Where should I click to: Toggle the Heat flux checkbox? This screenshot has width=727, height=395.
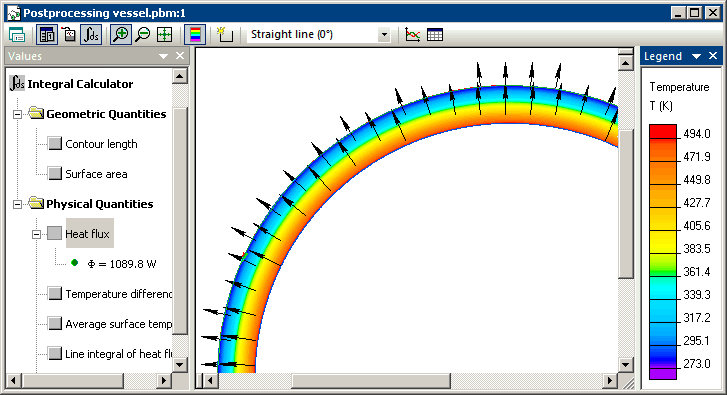(x=55, y=233)
